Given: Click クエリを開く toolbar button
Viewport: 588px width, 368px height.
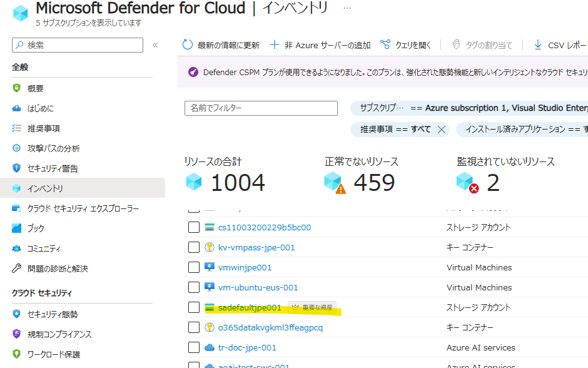Looking at the screenshot, I should click(406, 45).
